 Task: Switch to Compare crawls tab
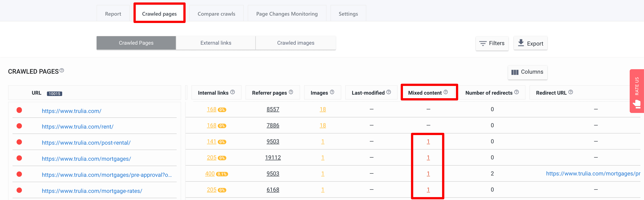pyautogui.click(x=216, y=14)
